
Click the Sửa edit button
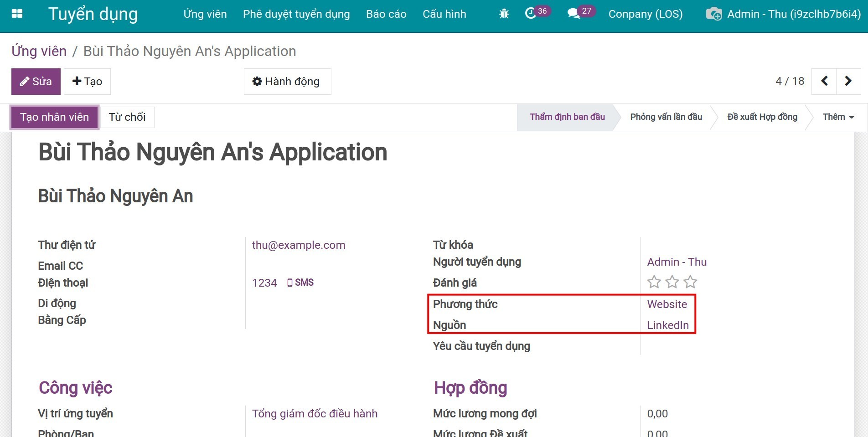pyautogui.click(x=36, y=82)
